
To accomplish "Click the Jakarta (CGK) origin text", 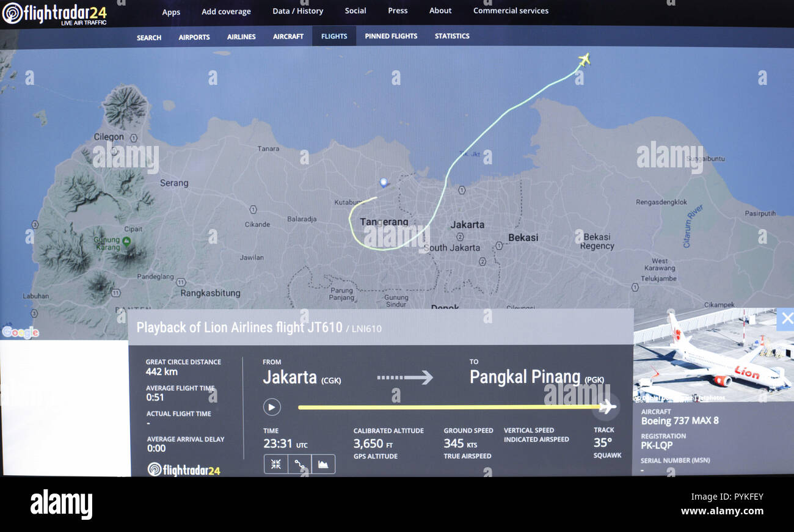I will point(302,377).
